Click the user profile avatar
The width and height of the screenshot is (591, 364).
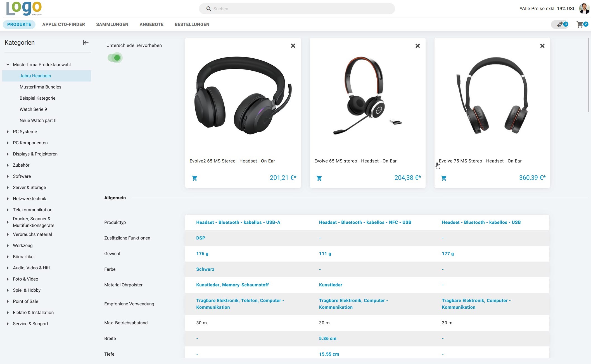[x=584, y=9]
